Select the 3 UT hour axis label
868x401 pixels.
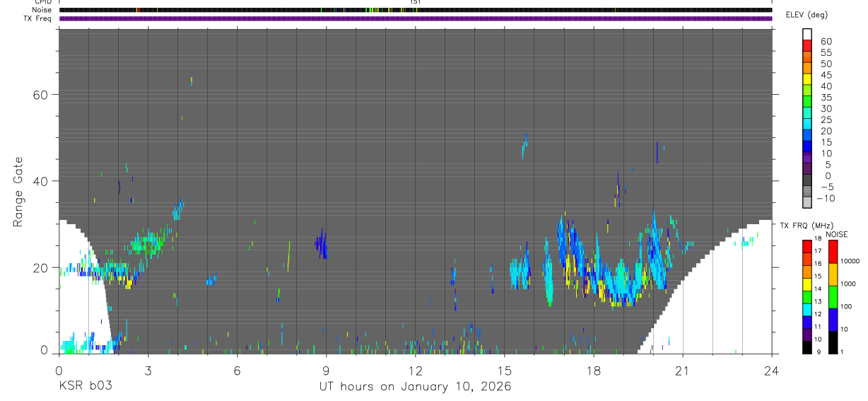point(148,370)
